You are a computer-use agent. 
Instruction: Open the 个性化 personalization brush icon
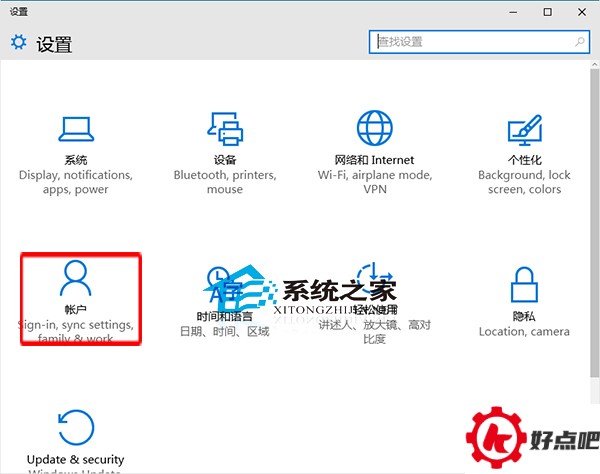coord(525,130)
